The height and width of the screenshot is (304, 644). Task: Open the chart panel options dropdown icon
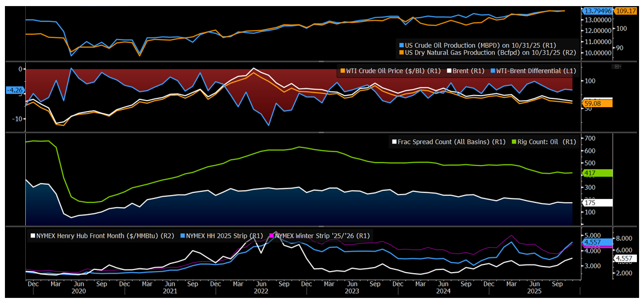point(618,67)
